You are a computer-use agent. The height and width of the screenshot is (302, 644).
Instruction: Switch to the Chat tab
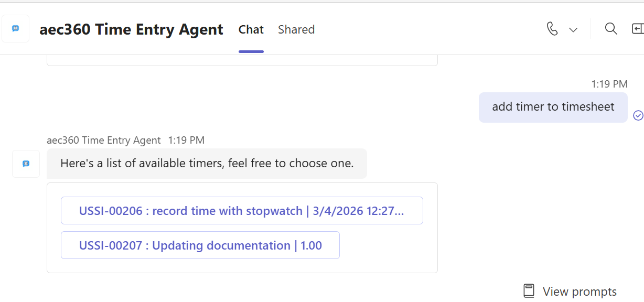[251, 30]
